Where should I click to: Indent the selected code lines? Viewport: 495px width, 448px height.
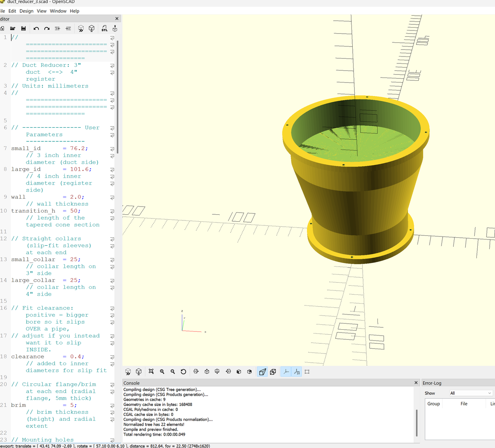coord(68,28)
